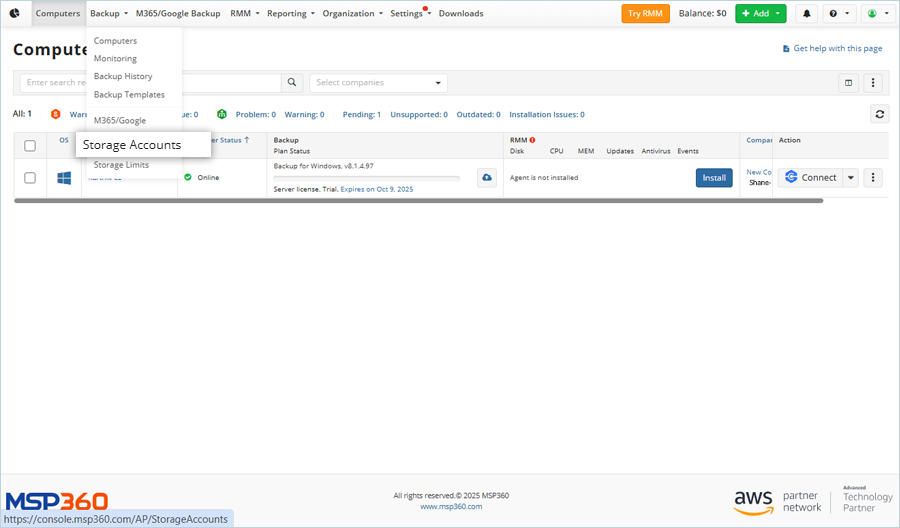Open the row's three-dot actions menu
This screenshot has height=528, width=900.
coord(873,177)
